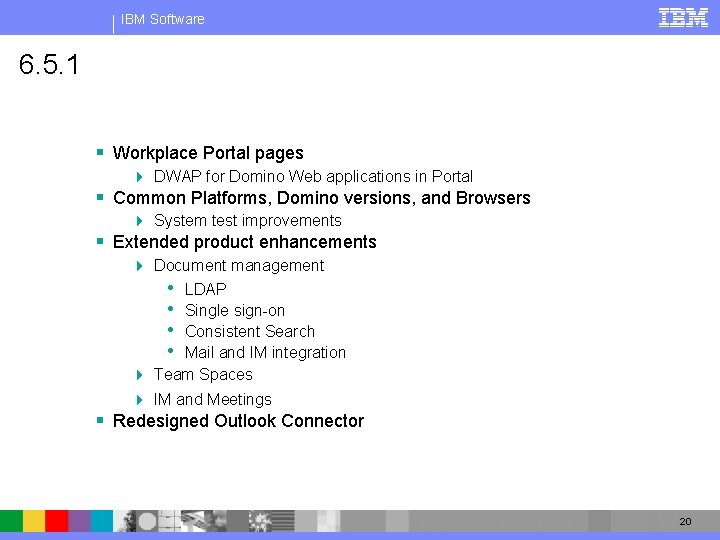Click arrow bullet before 'DWAP for Domino'

click(140, 177)
